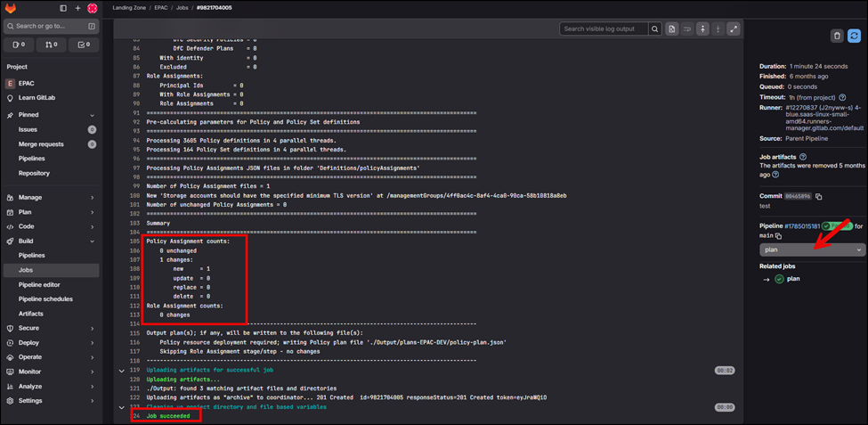868x425 pixels.
Task: Expand the Manage sidebar section
Action: [52, 197]
